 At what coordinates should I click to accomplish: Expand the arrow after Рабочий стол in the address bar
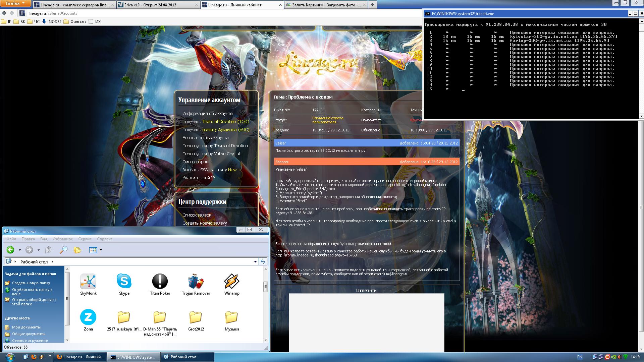point(52,262)
